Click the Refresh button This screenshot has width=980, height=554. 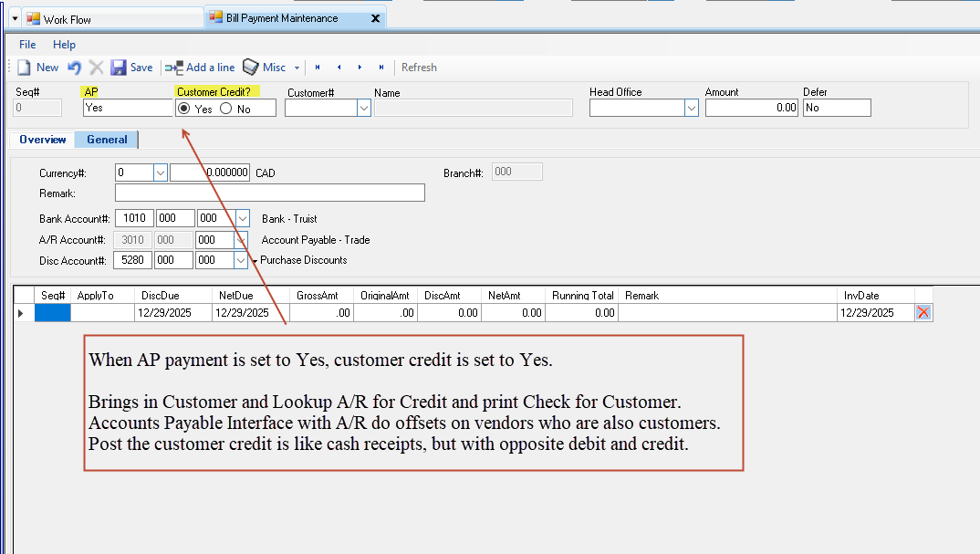click(419, 68)
